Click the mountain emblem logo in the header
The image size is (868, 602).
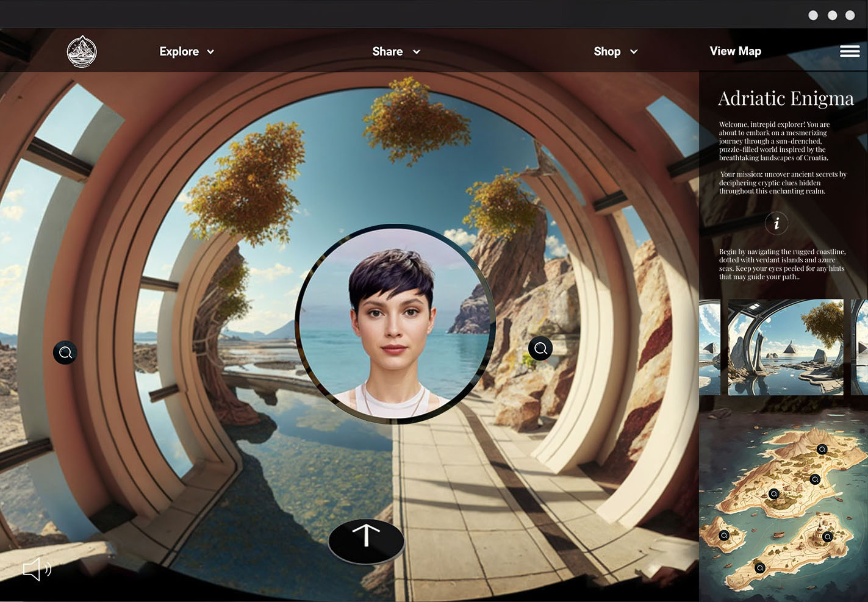point(82,51)
